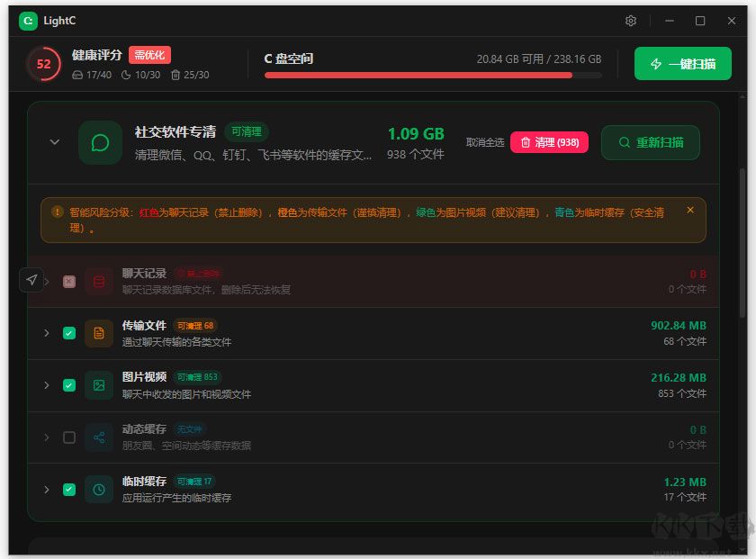Uncheck the 临时缓存 checkbox
756x559 pixels.
69,490
